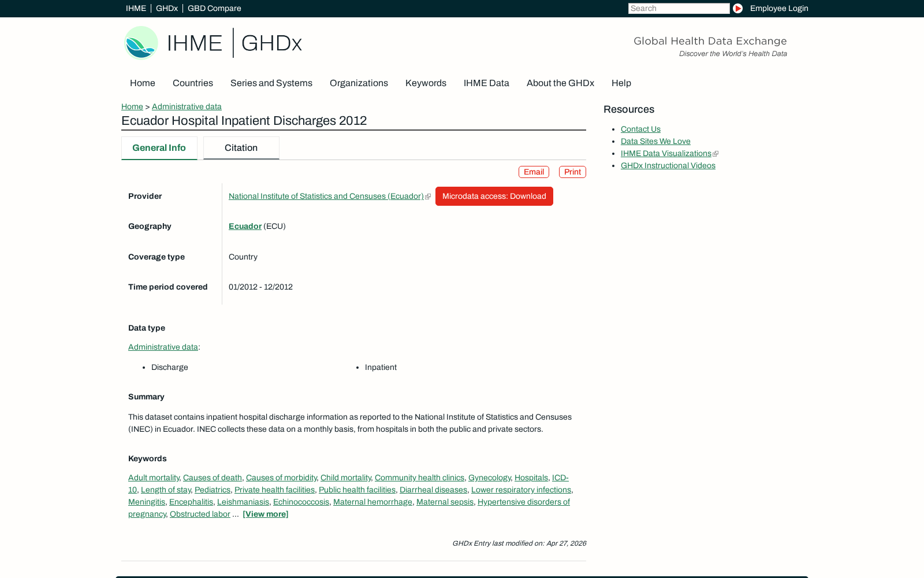Click the GHDx logo text in header
Screen dimensions: 924x578
(271, 43)
